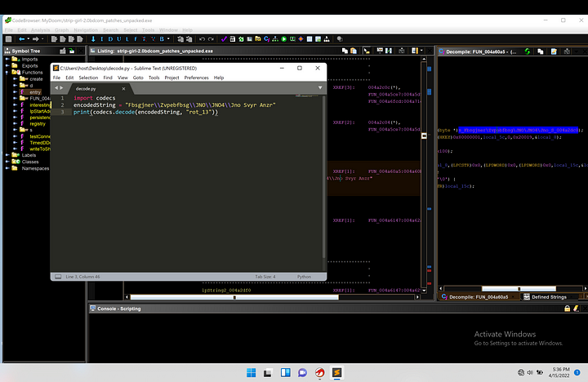Select the 'entry' function in Symbol Tree
The image size is (588, 382).
pyautogui.click(x=35, y=92)
